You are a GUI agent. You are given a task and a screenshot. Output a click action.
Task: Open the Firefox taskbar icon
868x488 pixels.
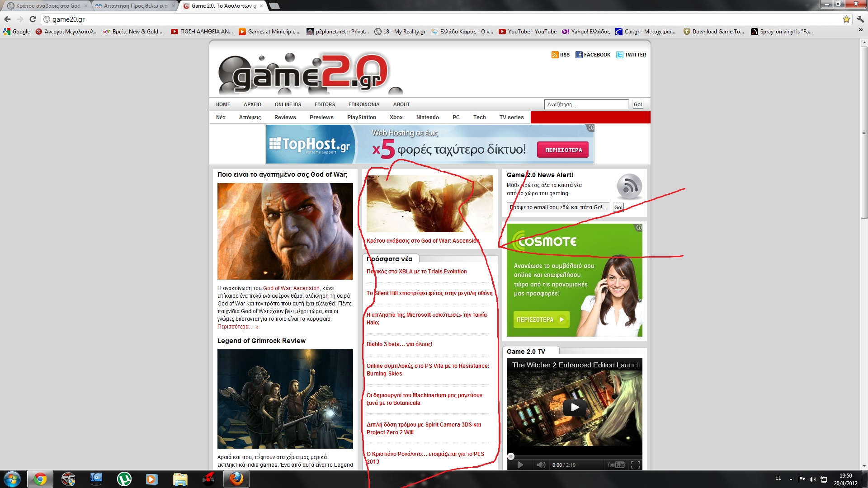click(x=236, y=479)
